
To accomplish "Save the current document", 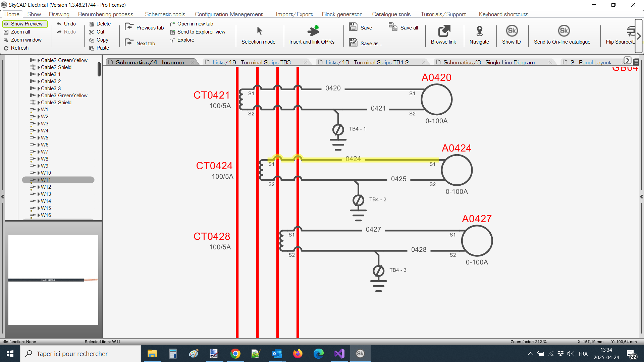I will click(361, 27).
